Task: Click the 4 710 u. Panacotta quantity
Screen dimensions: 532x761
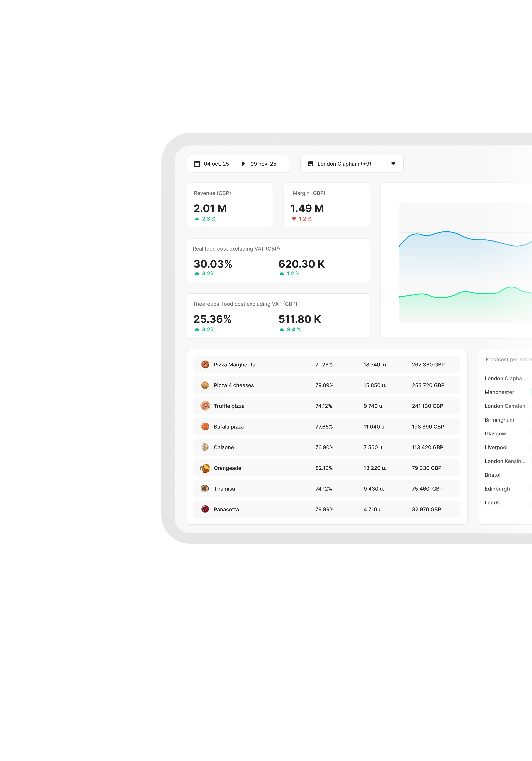Action: click(373, 509)
